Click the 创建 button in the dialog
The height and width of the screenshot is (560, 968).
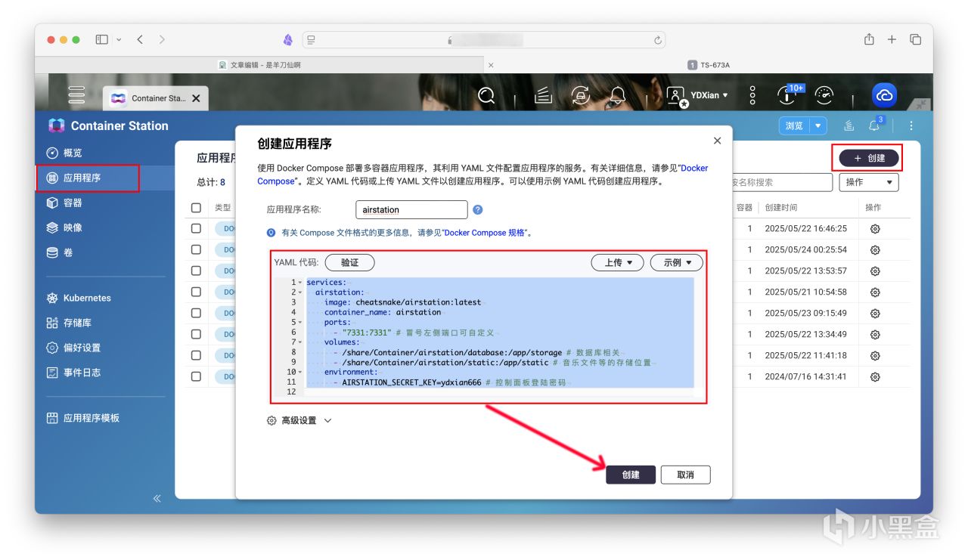631,475
